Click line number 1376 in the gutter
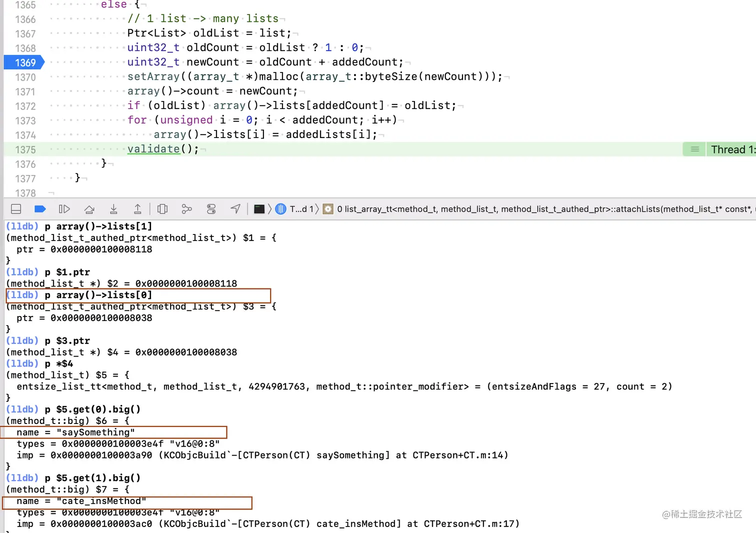 (x=25, y=164)
